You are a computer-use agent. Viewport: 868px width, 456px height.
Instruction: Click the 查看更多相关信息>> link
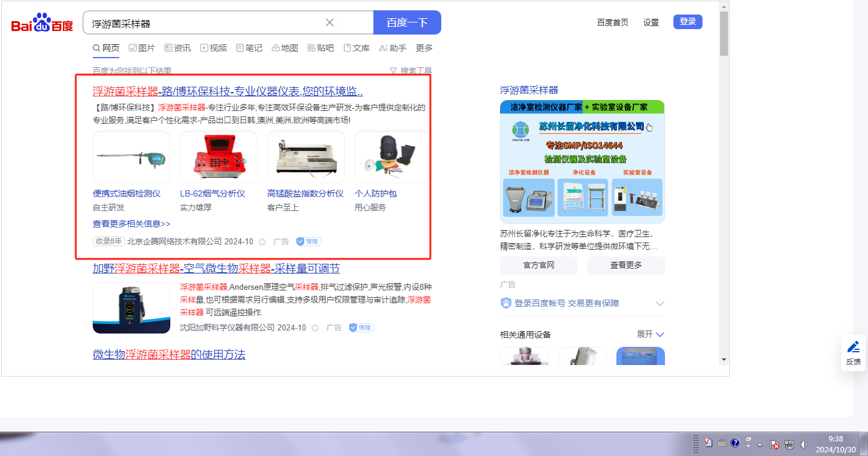click(132, 224)
